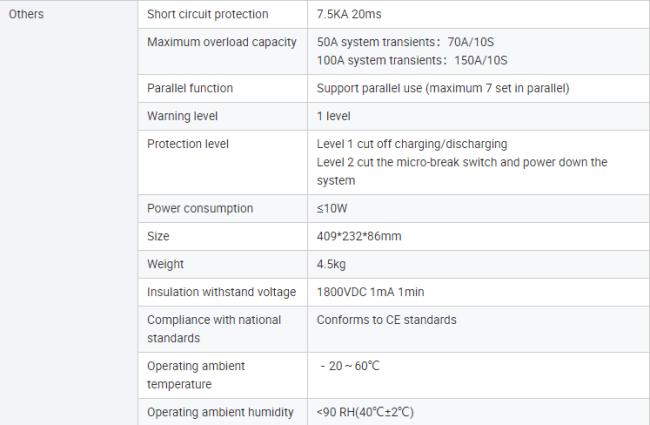Click the "Level 1 cut off charging/discharging" text
This screenshot has width=650, height=425.
411,144
